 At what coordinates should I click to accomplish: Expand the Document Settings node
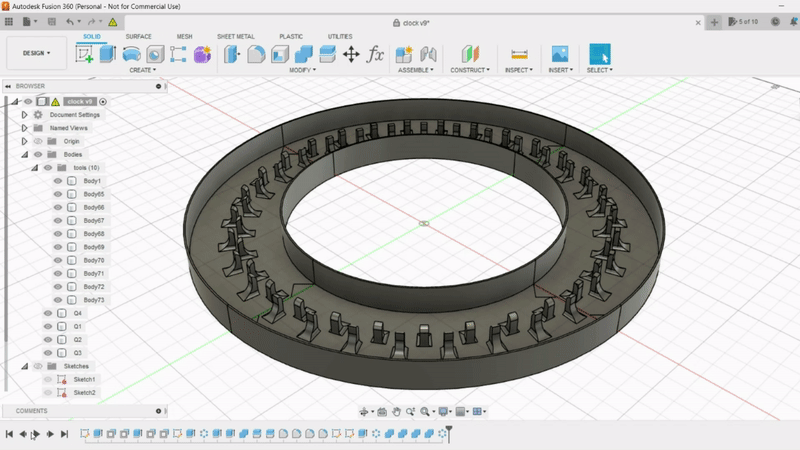24,115
